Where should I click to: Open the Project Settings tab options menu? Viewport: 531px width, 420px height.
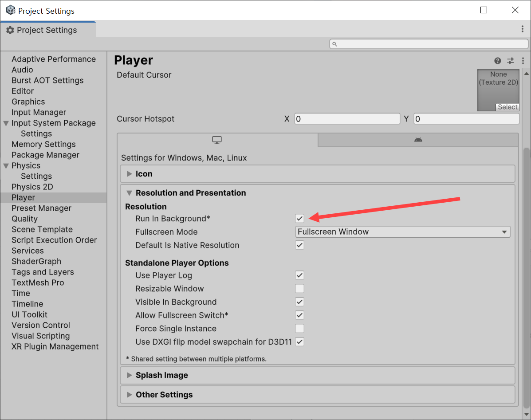[523, 29]
